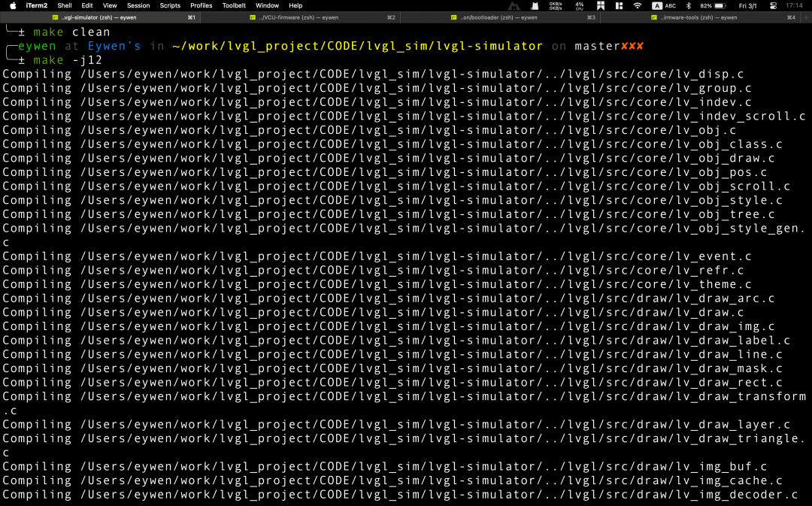Add a new terminal tab with plus
Image resolution: width=812 pixels, height=506 pixels.
tap(805, 17)
